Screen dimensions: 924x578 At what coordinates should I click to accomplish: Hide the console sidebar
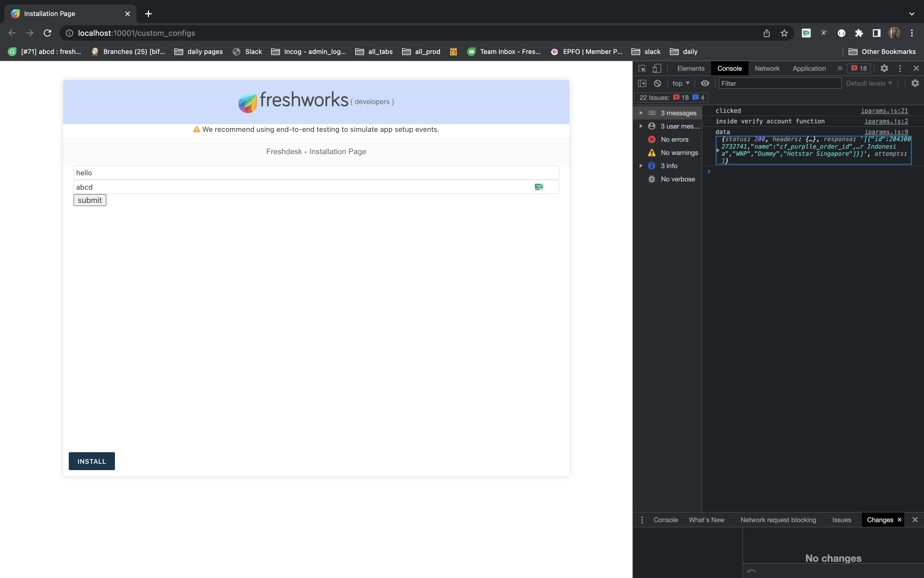(x=642, y=83)
